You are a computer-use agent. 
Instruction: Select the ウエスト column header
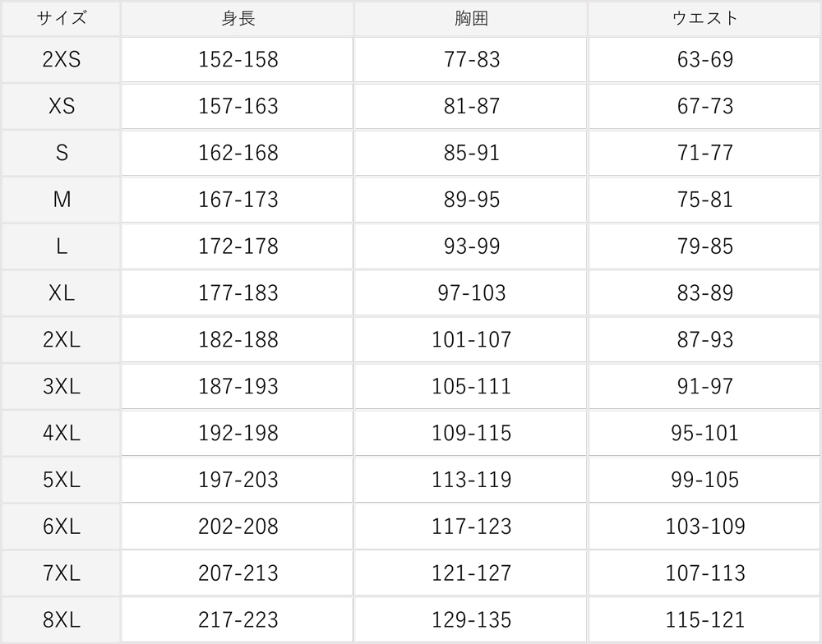(x=704, y=18)
